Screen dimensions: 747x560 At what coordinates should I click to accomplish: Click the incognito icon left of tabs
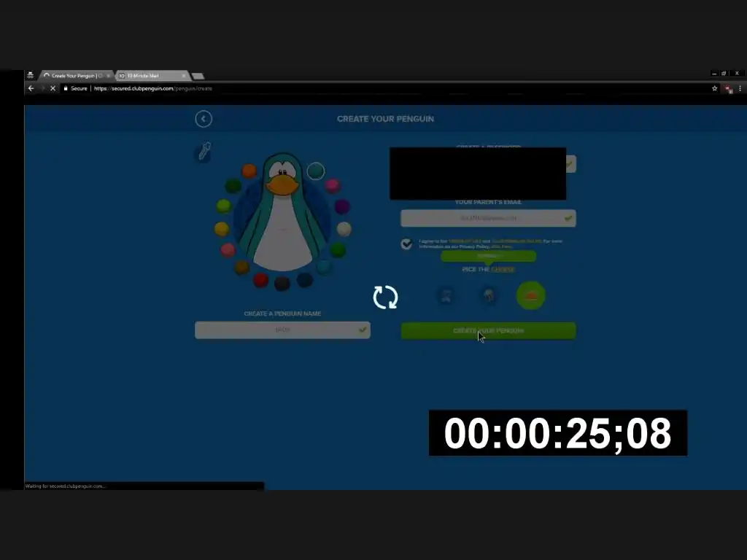(31, 75)
